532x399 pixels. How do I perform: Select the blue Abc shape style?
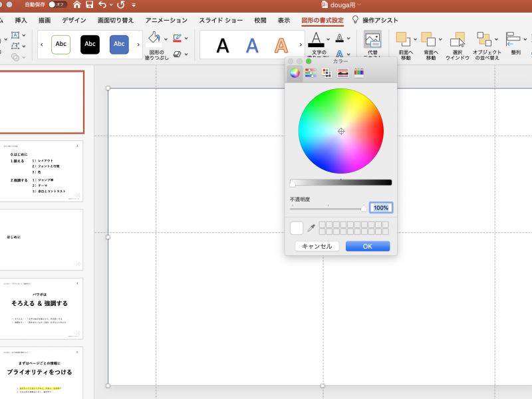[x=119, y=45]
